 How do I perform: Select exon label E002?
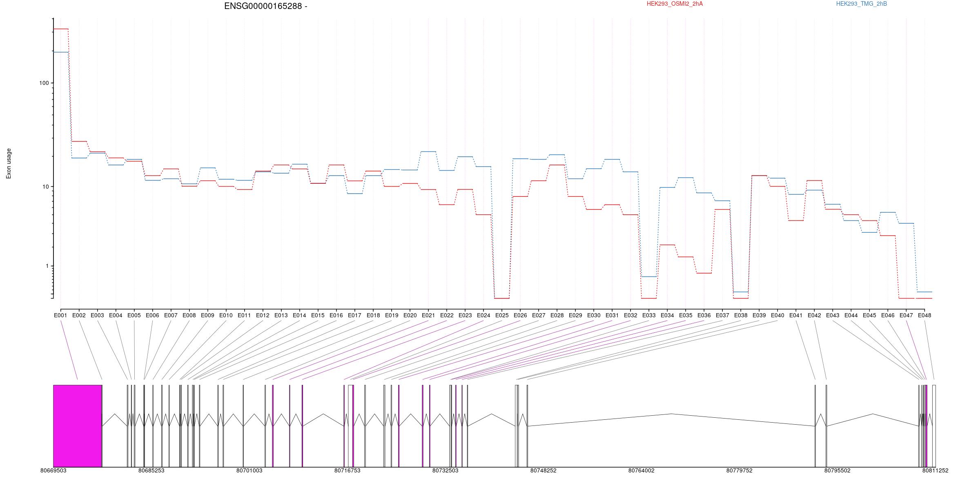pyautogui.click(x=79, y=315)
